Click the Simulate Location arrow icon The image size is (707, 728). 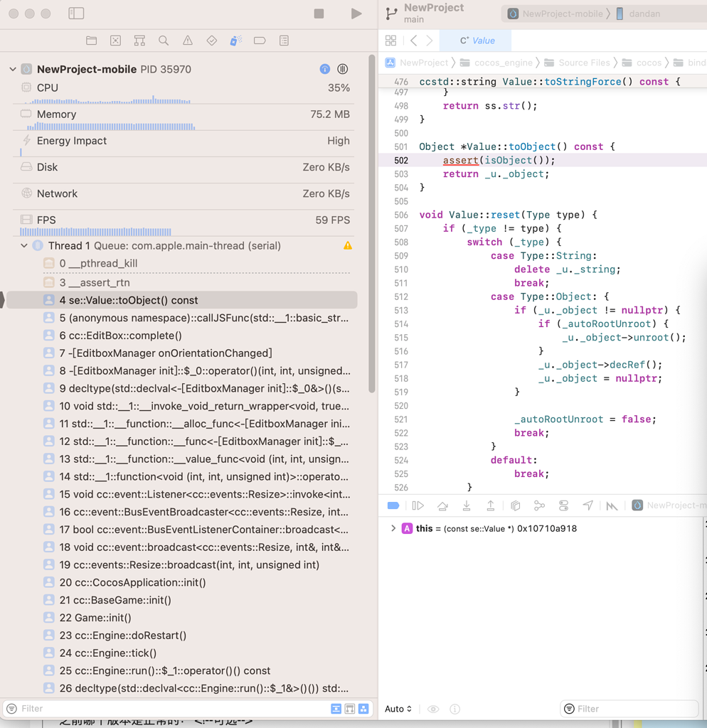(x=588, y=505)
